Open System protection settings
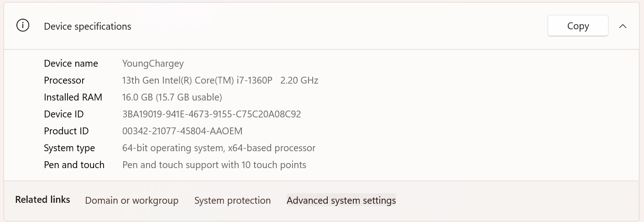The image size is (644, 222). click(232, 201)
